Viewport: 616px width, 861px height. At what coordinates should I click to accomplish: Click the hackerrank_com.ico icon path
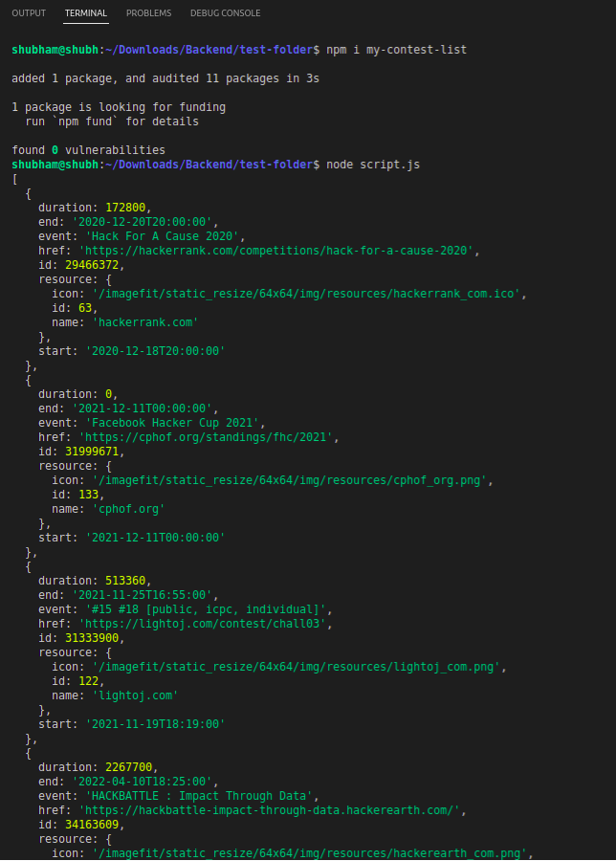point(306,294)
